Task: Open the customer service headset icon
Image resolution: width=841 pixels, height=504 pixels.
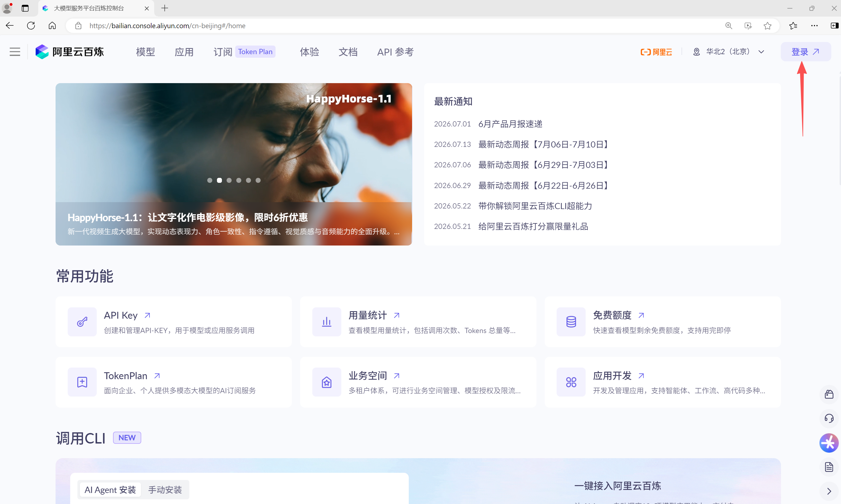Action: tap(829, 418)
